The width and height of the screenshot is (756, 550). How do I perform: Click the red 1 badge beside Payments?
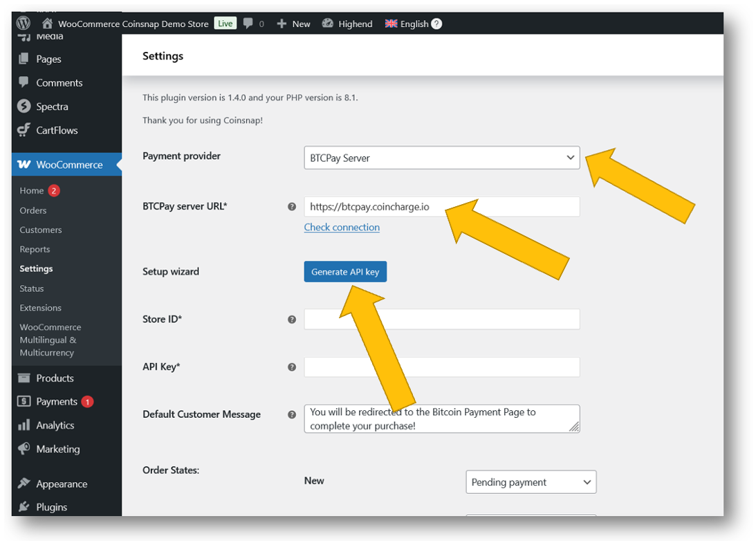(x=87, y=401)
